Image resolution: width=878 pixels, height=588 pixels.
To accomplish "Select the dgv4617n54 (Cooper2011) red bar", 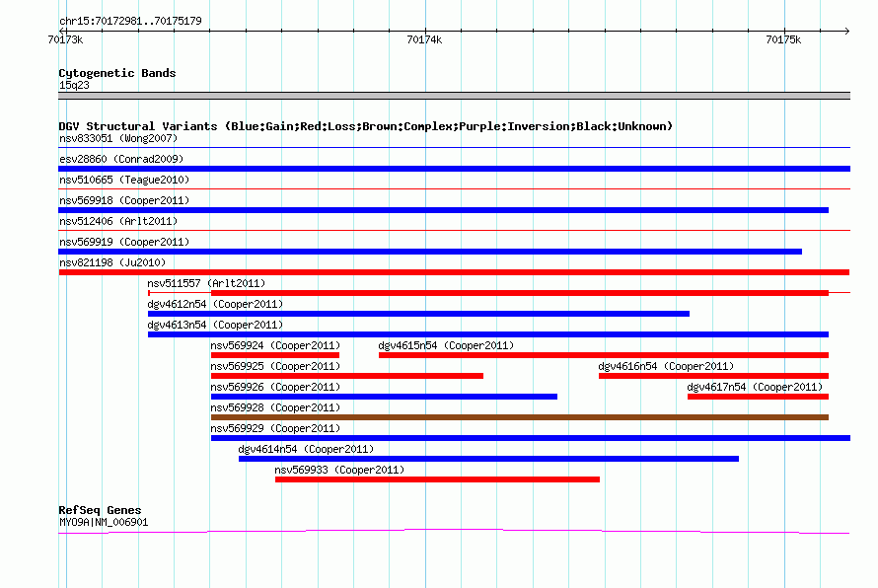I will [759, 397].
